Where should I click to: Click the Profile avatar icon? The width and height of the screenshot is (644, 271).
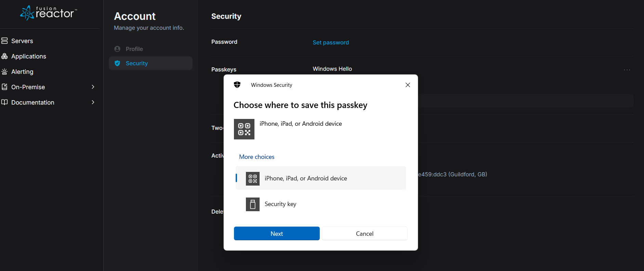point(117,49)
